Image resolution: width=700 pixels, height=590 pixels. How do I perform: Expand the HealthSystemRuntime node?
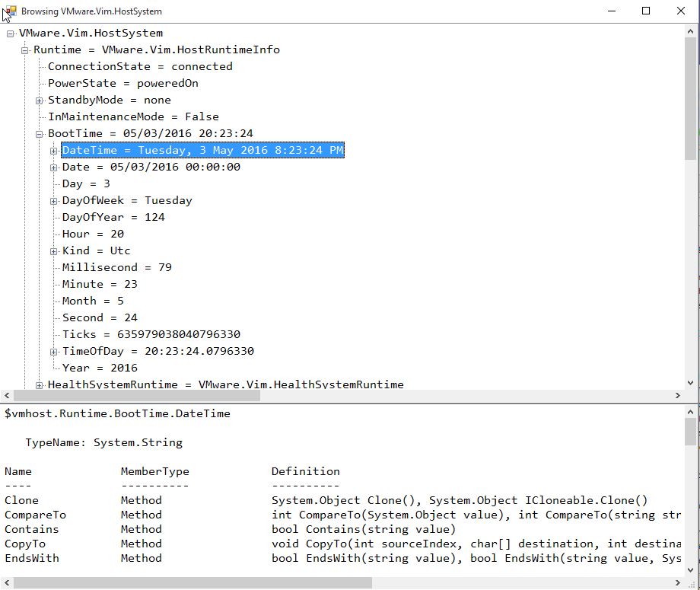pos(40,385)
